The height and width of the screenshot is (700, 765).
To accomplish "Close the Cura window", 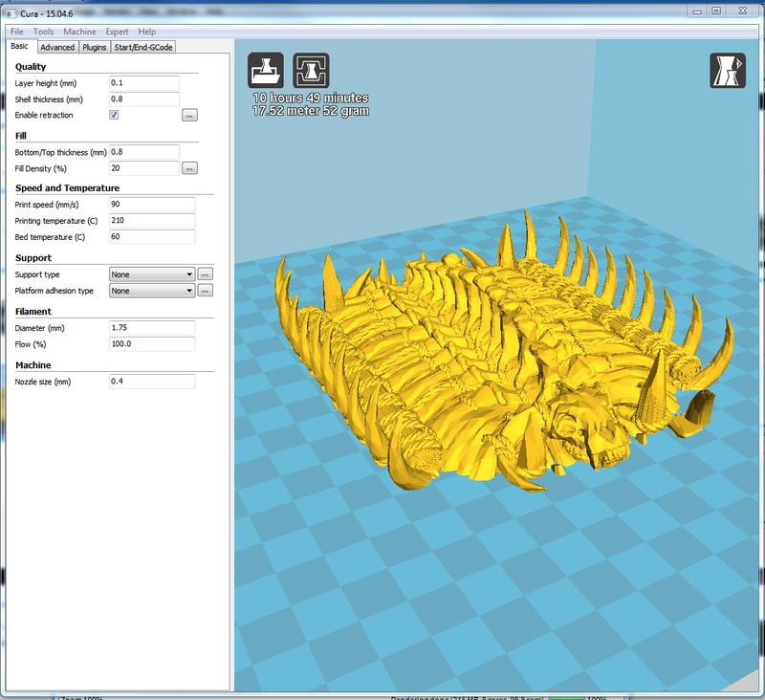I will tap(743, 11).
